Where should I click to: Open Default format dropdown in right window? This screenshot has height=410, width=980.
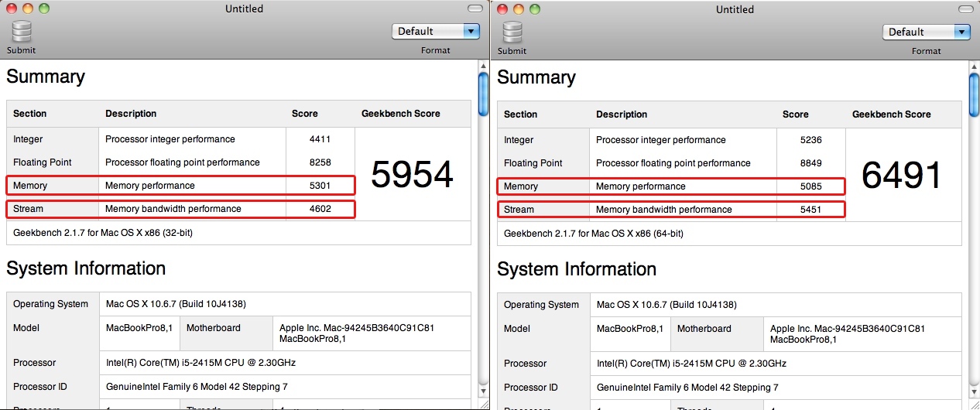927,32
